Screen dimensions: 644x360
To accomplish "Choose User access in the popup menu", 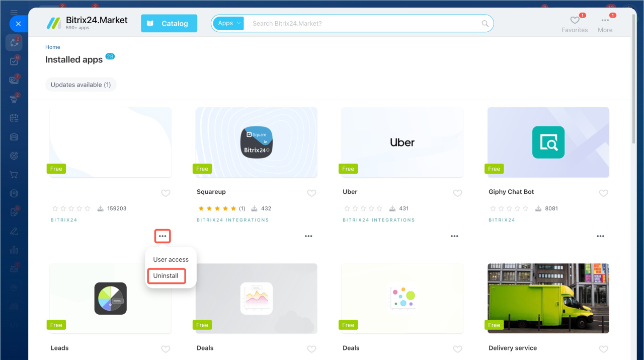I will [x=171, y=260].
